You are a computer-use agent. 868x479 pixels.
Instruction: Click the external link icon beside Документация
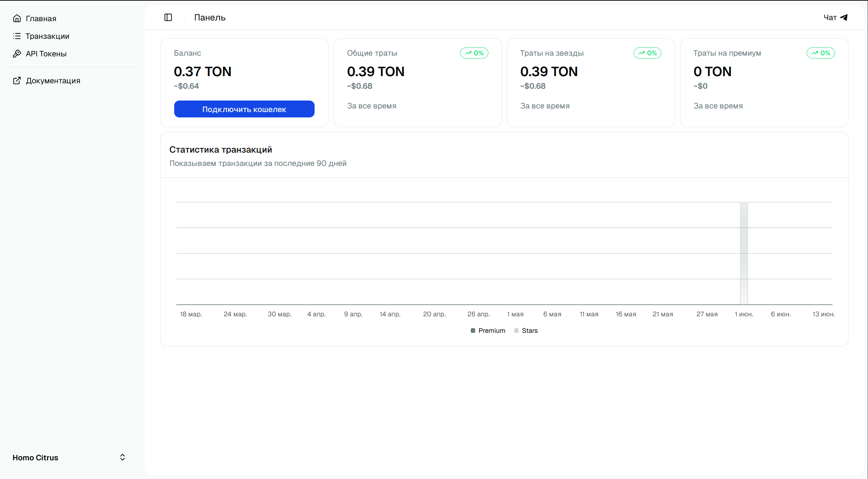click(17, 80)
